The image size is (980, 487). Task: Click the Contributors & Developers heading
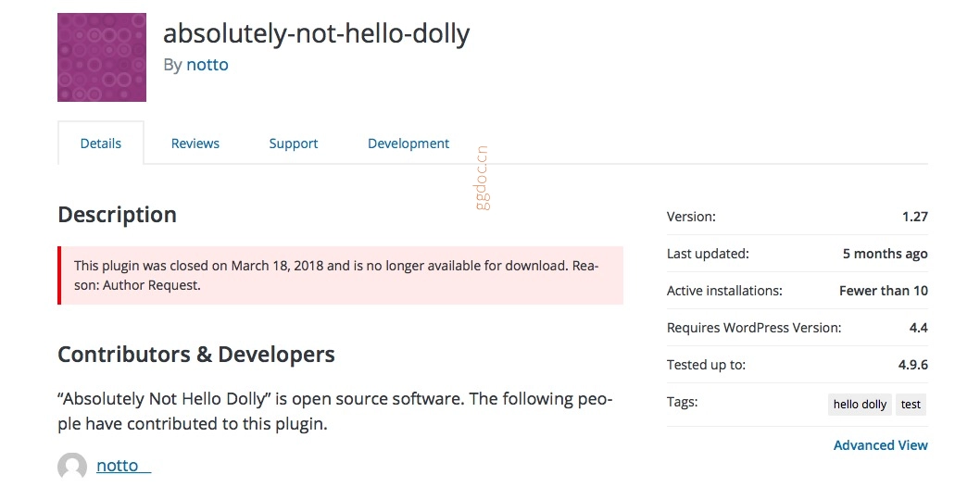click(x=196, y=355)
